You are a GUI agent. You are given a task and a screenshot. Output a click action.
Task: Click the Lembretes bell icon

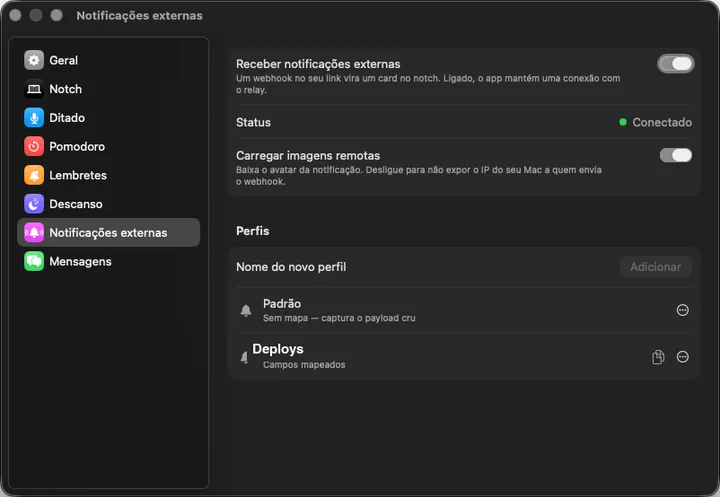coord(34,175)
